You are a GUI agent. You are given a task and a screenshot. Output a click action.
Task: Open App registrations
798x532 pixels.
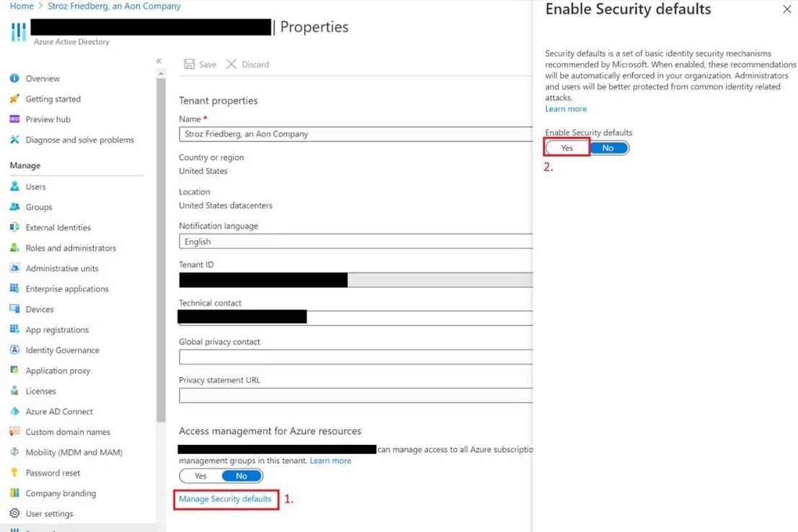58,329
